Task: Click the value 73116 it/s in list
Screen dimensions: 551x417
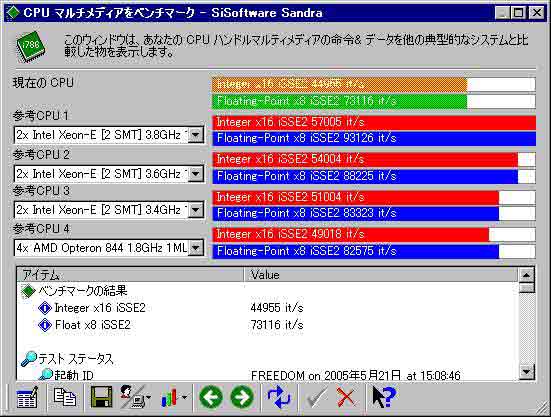Action: [x=277, y=325]
